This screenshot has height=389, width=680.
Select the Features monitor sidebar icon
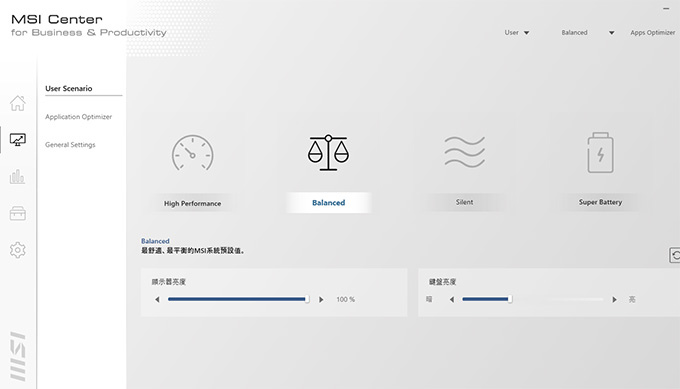[x=18, y=140]
